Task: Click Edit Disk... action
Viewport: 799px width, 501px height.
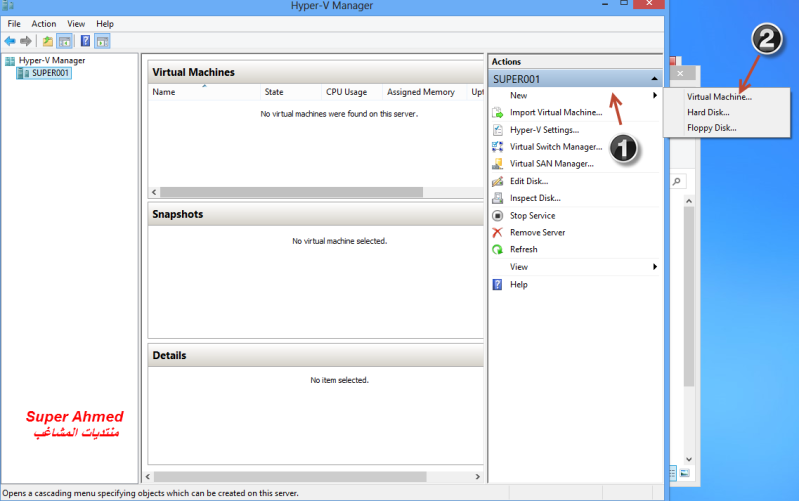Action: (x=529, y=181)
